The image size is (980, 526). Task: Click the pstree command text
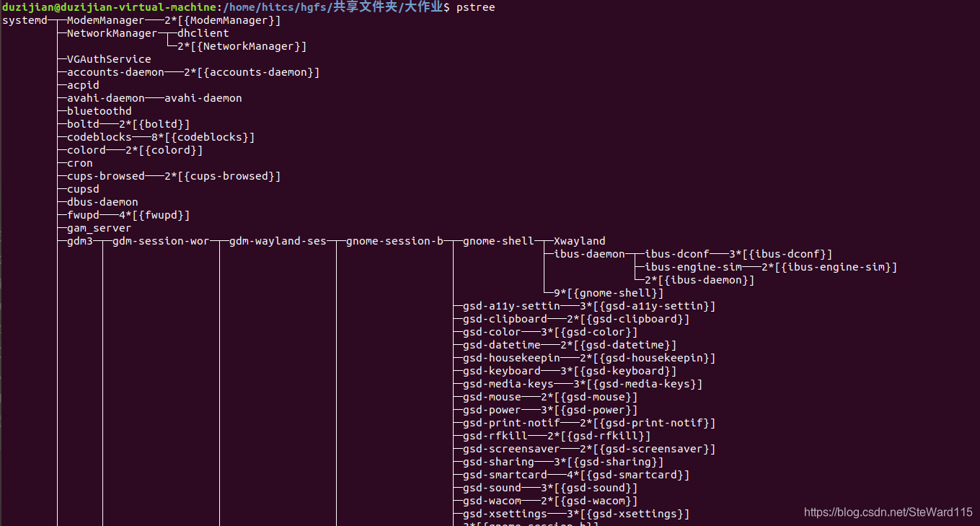coord(475,7)
